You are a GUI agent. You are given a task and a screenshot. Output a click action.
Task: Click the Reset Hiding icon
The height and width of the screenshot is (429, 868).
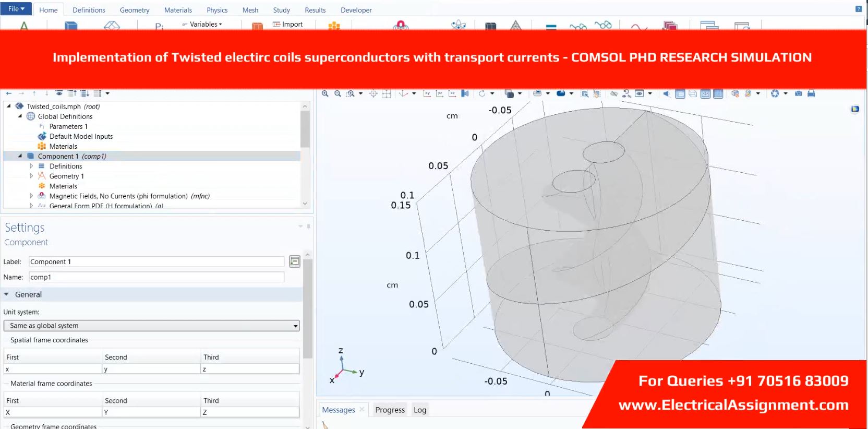tap(626, 93)
